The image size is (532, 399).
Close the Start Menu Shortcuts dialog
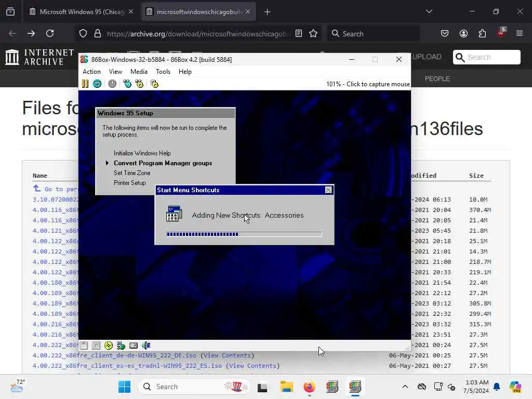coord(328,190)
